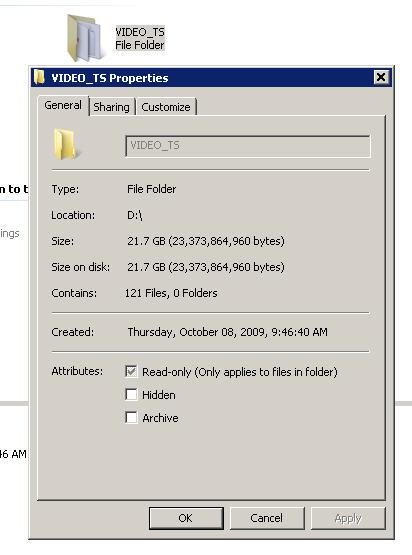Screen dimensions: 412x555
Task: Open the Customize tab
Action: [166, 107]
